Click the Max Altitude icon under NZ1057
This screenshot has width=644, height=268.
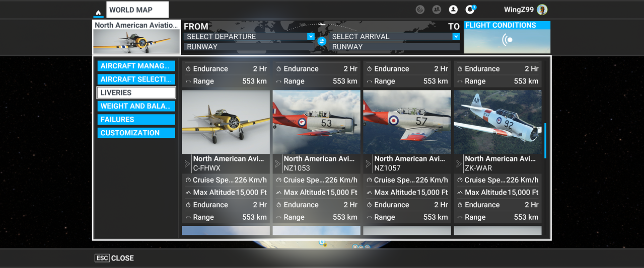[x=370, y=193]
